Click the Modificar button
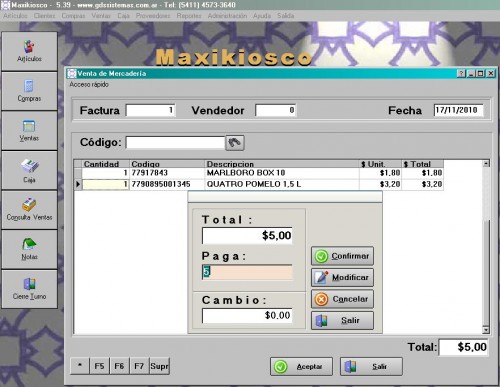The height and width of the screenshot is (387, 500). 342,277
